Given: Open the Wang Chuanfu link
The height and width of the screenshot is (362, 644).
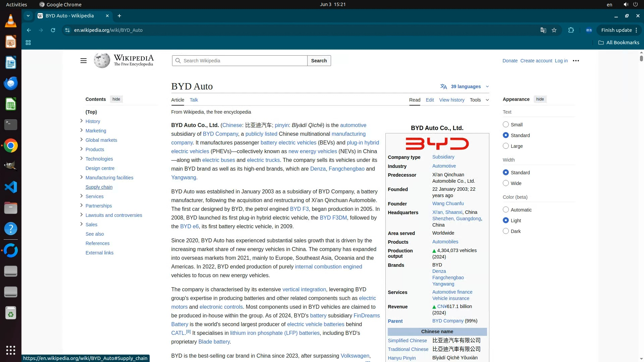Looking at the screenshot, I should [448, 203].
